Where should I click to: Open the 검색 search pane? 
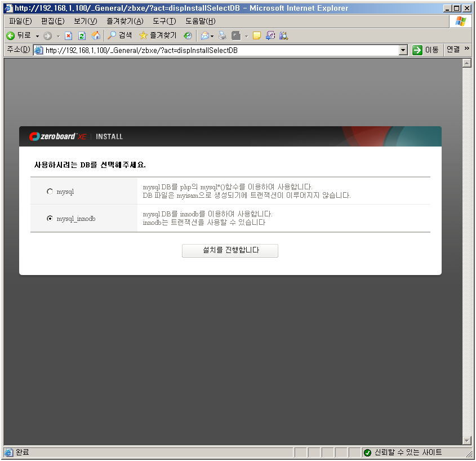tap(120, 36)
